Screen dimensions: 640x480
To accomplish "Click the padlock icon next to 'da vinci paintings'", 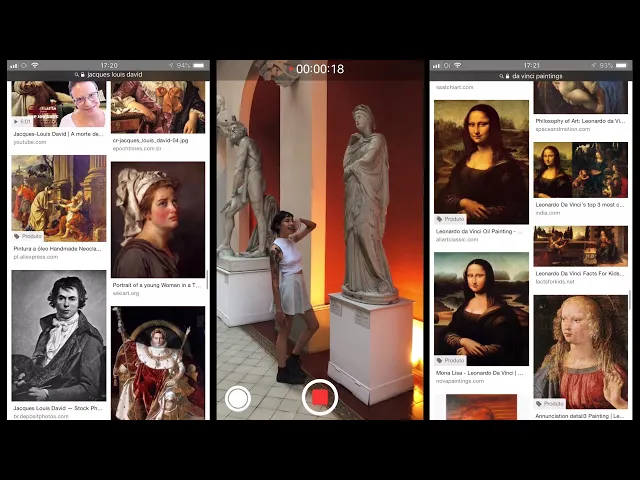I will pos(507,76).
